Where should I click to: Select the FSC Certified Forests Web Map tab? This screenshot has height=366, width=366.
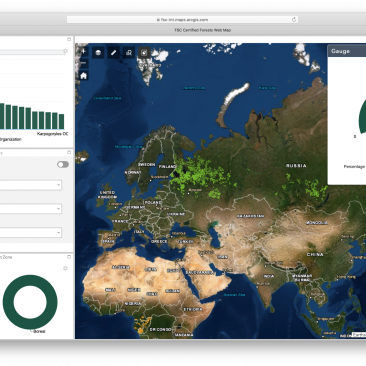(203, 30)
